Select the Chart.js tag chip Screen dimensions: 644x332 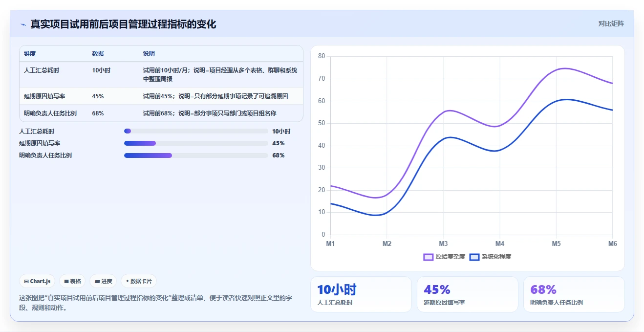(x=37, y=281)
